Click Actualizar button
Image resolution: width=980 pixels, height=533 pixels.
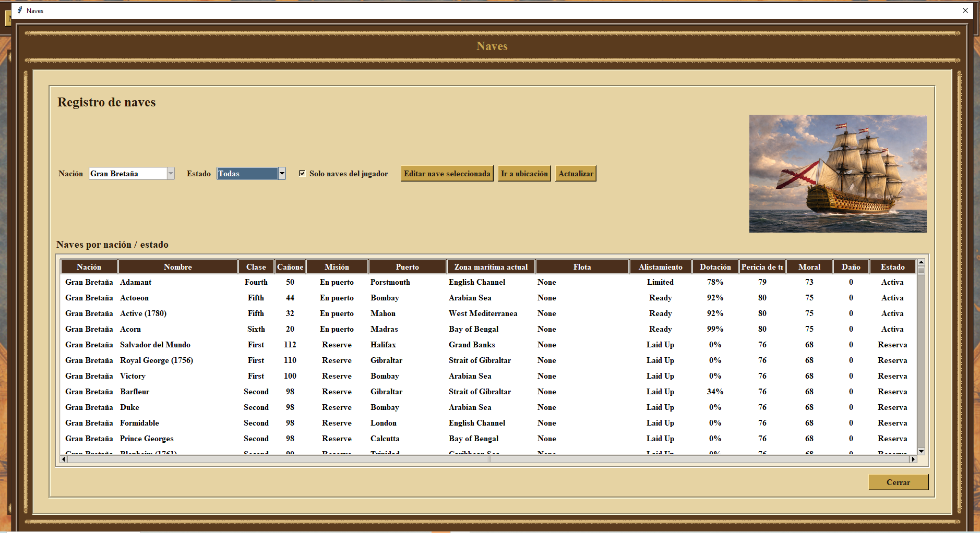[x=576, y=174]
